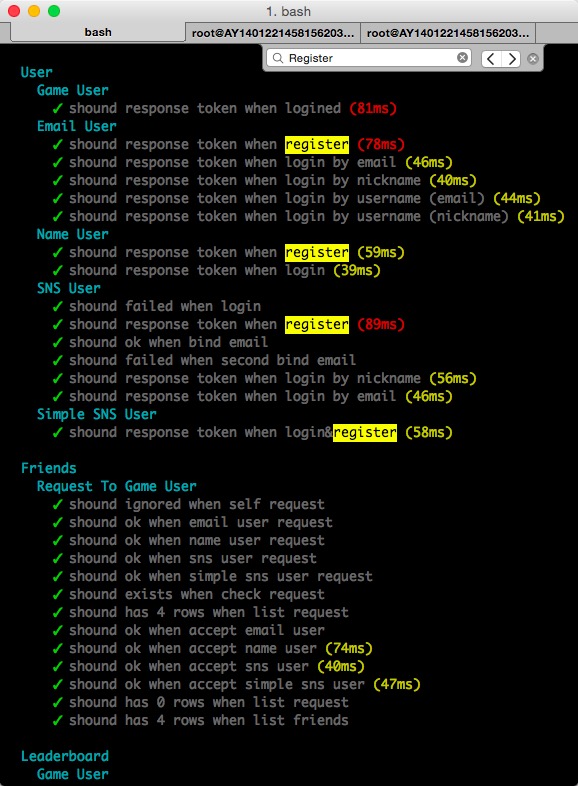Click the red 81ms timing text
Image resolution: width=578 pixels, height=786 pixels.
click(x=373, y=108)
